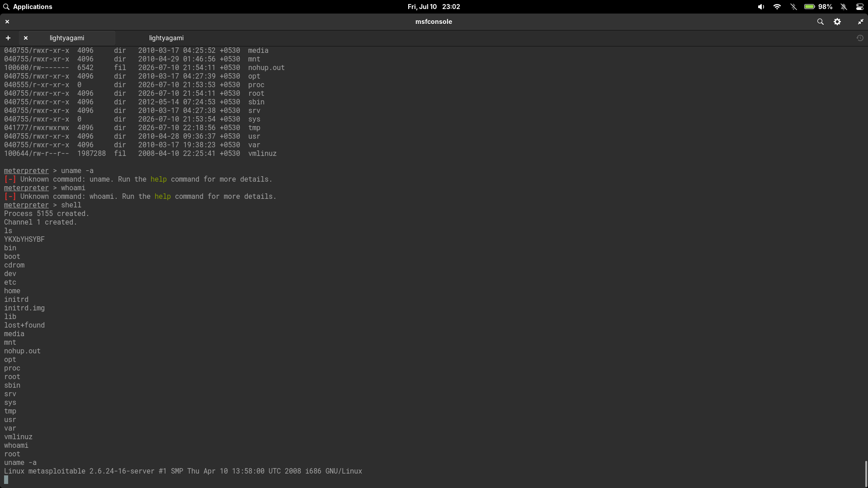Click the "Channel 1 created." line
The image size is (868, 488).
coord(41,222)
